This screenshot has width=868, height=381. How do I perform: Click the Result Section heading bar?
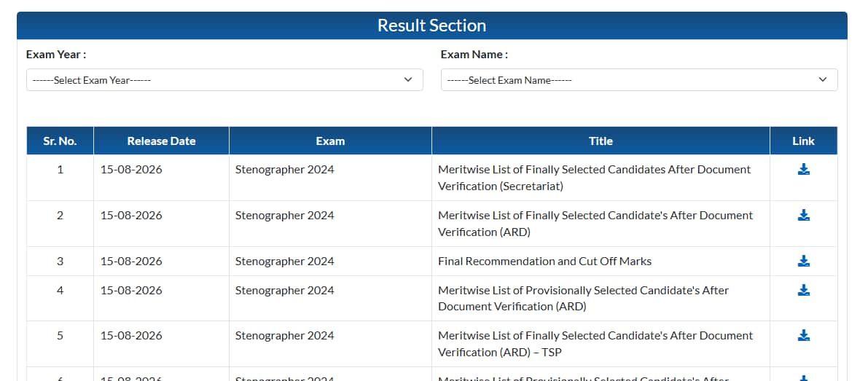pyautogui.click(x=431, y=25)
